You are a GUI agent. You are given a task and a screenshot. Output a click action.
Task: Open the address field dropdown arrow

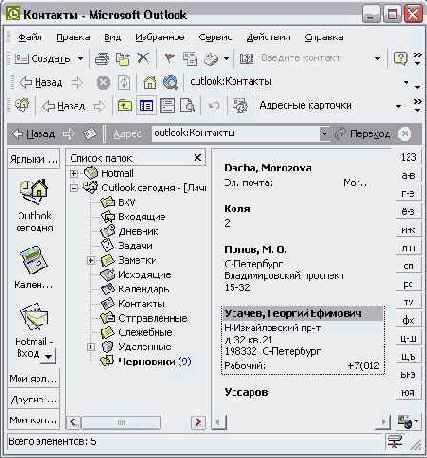pos(324,133)
